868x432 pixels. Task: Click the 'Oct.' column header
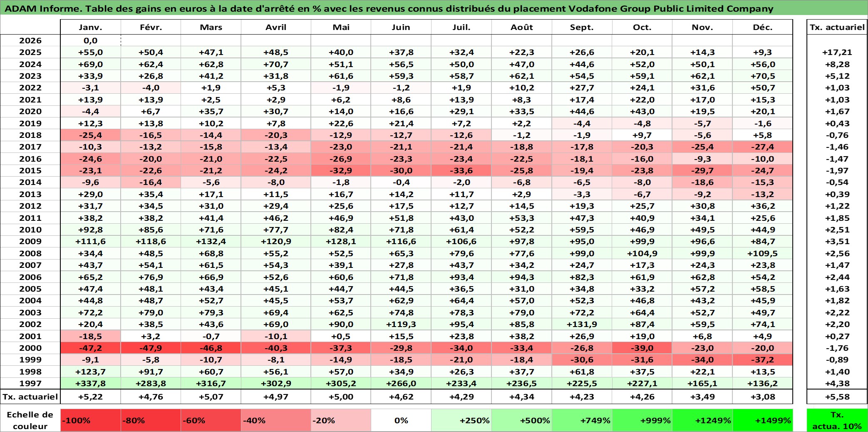[x=642, y=27]
